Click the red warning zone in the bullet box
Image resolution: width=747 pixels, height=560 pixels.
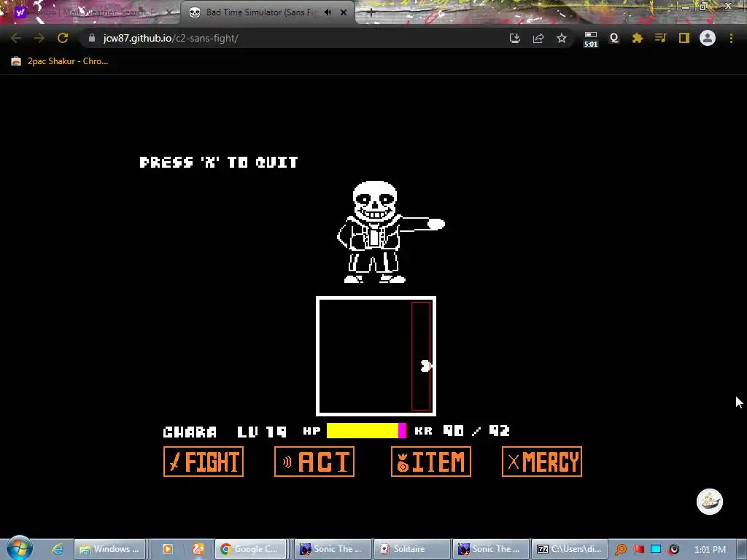(x=421, y=356)
